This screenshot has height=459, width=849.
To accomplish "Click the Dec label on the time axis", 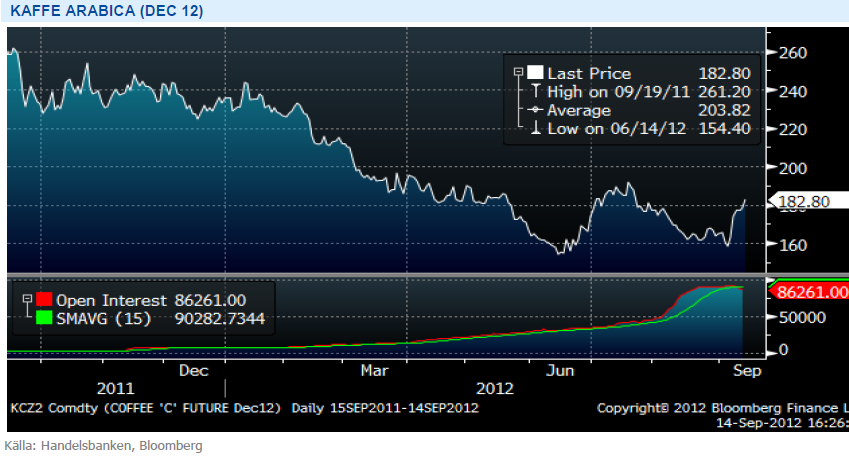I will coord(193,370).
